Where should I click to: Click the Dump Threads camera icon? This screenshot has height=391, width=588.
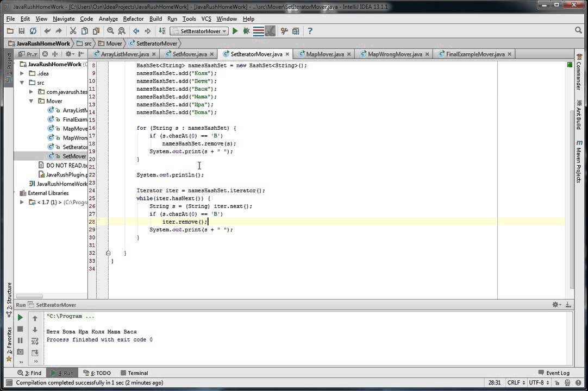pos(20,352)
